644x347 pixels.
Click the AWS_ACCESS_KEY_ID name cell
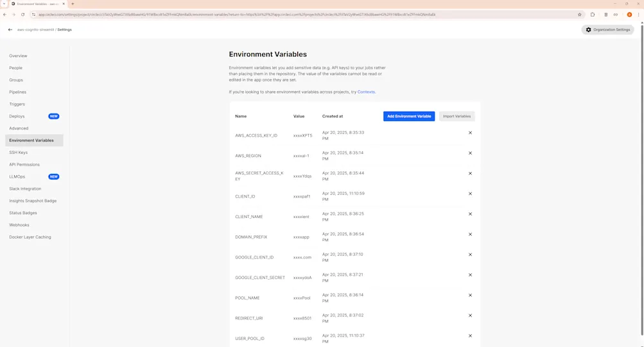[x=256, y=135]
